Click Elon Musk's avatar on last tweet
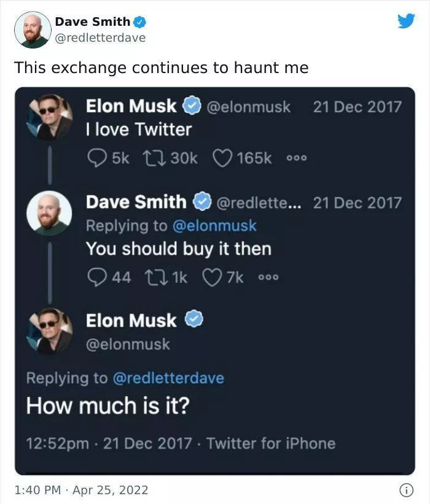The image size is (430, 504). click(x=49, y=331)
